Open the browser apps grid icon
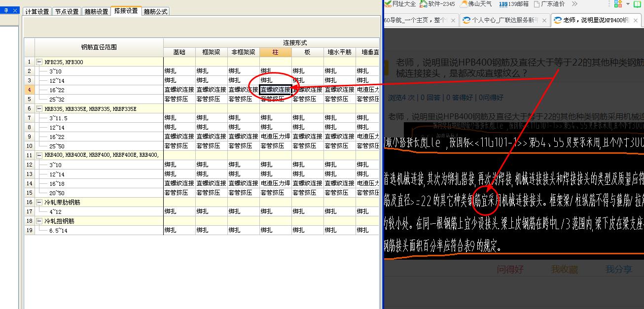This screenshot has height=309, width=644. (x=618, y=4)
